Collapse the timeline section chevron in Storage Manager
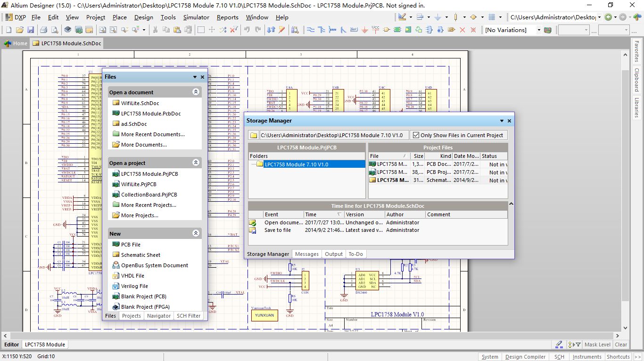This screenshot has width=644, height=361. (511, 204)
